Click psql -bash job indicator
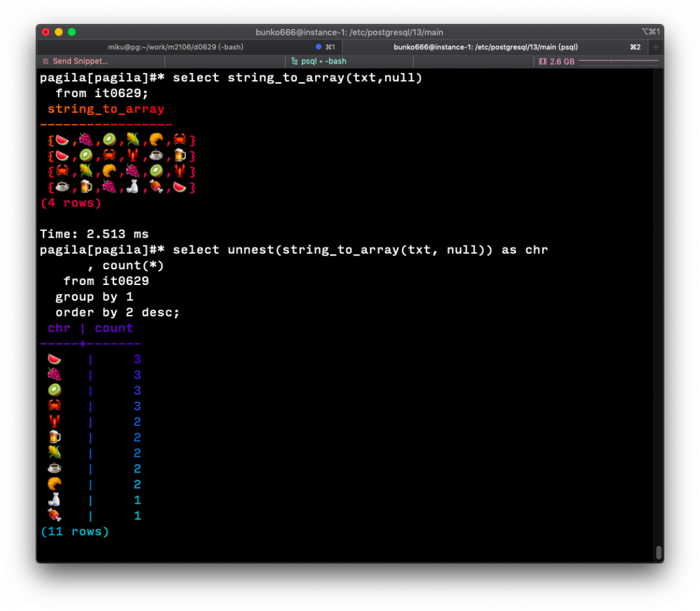700x611 pixels. coord(323,61)
